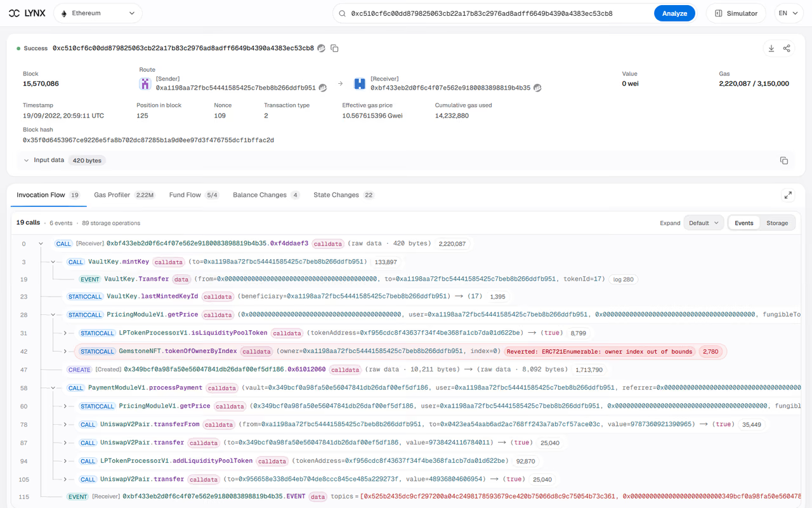Screen dimensions: 812x508
Task: Expand the LPTokenProcessorV1.addLiquidityPoolToken call
Action: 65,461
